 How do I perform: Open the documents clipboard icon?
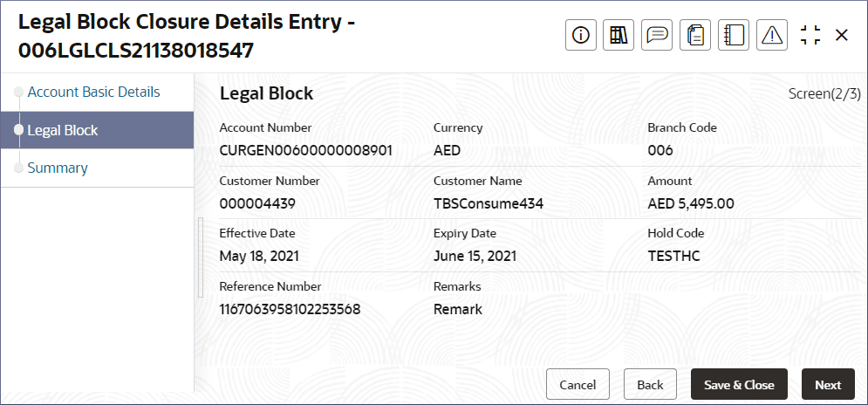point(695,36)
